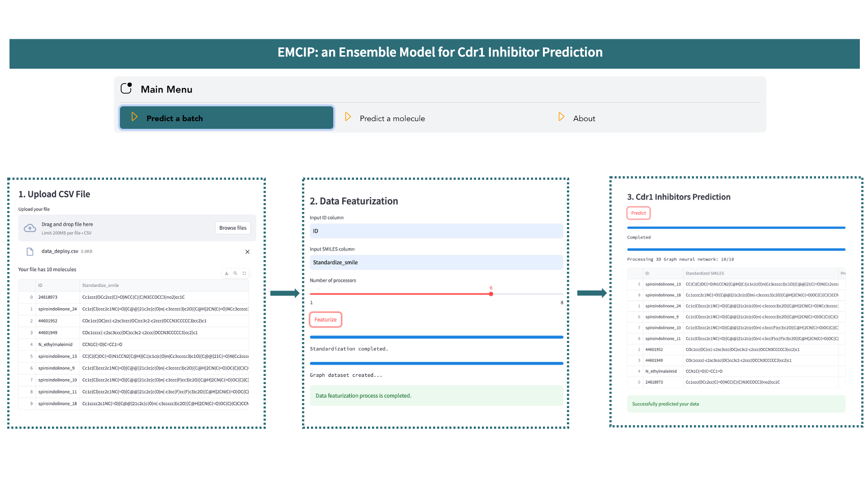Click the upload cloud icon in CSV section
Image resolution: width=868 pixels, height=488 pixels.
coord(31,228)
